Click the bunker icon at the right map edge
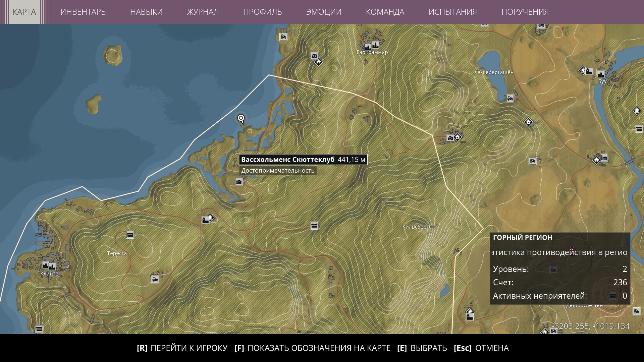644x362 pixels. click(639, 129)
